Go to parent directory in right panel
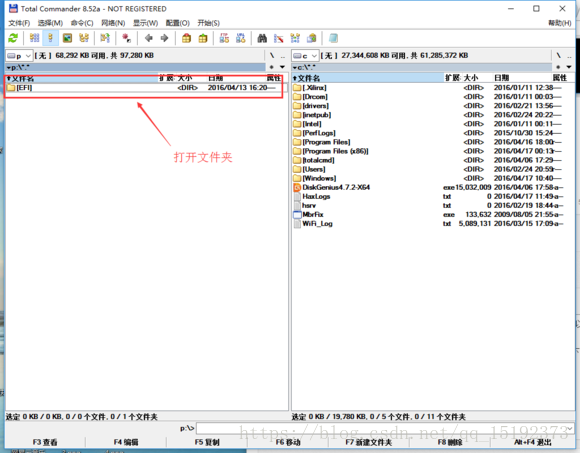 click(x=569, y=56)
